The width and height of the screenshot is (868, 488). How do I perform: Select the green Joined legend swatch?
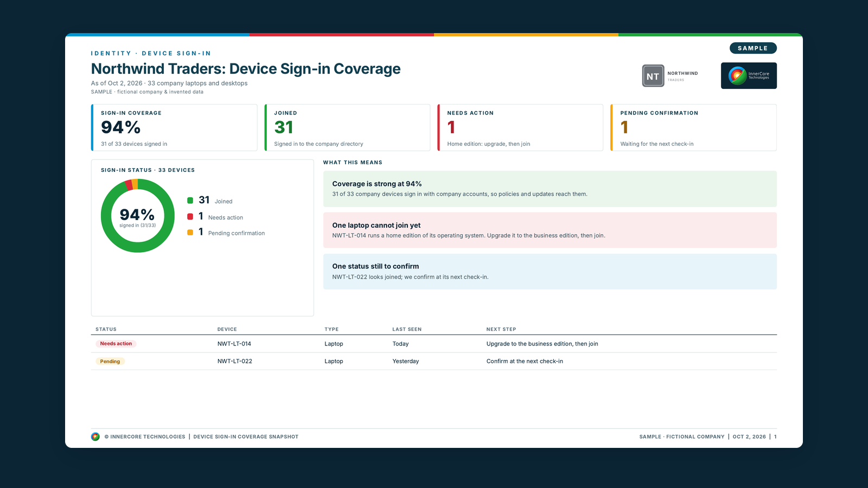pos(190,201)
